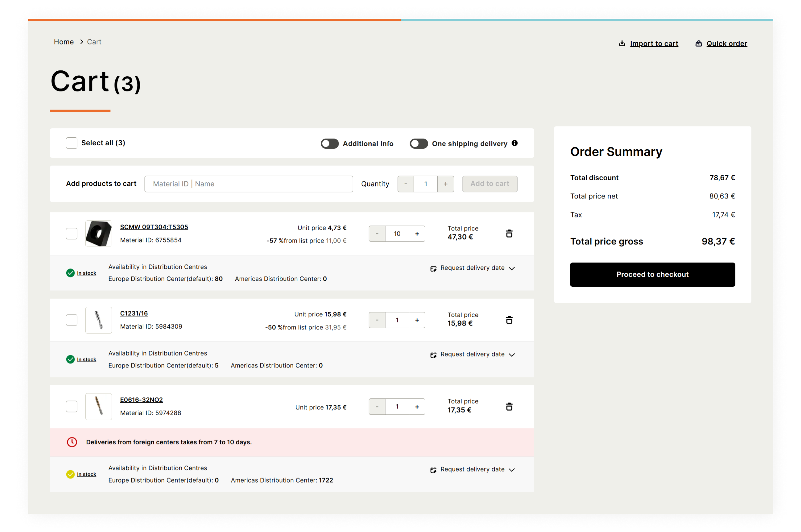Viewport: 801px width, 532px height.
Task: Remove C1231/16 item via trash icon
Action: pyautogui.click(x=509, y=320)
